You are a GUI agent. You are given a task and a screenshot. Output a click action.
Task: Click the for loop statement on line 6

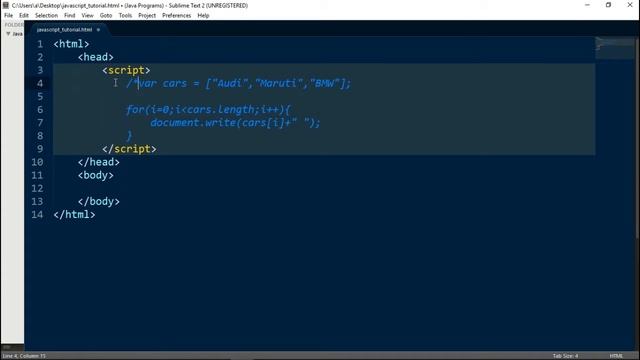208,109
